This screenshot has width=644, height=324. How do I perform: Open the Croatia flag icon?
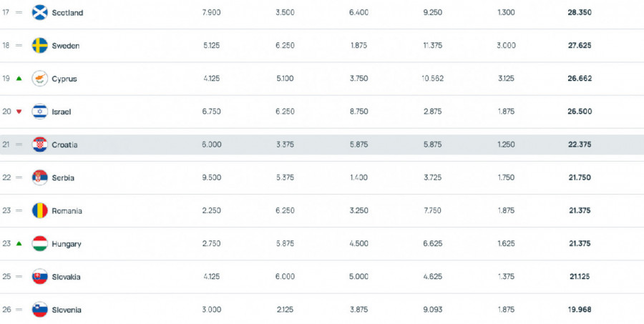40,144
